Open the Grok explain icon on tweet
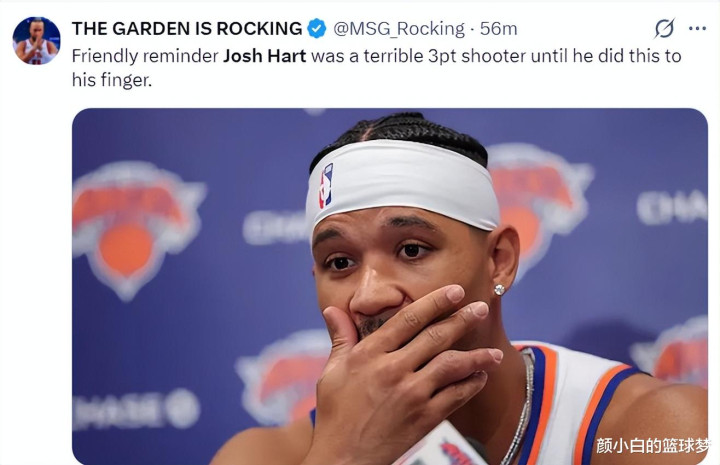Image resolution: width=720 pixels, height=465 pixels. click(664, 28)
